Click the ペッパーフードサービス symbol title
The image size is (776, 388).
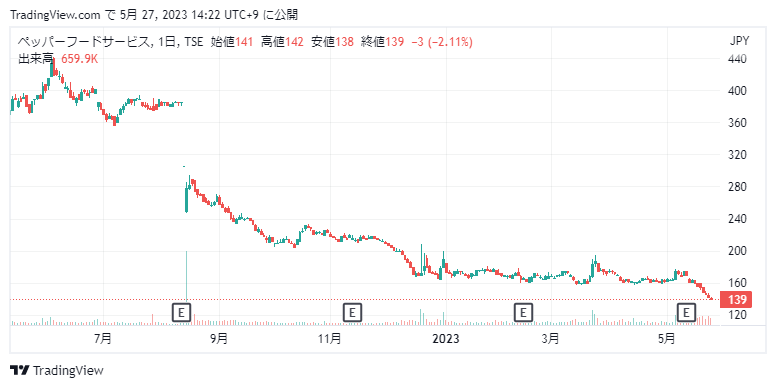pyautogui.click(x=84, y=43)
